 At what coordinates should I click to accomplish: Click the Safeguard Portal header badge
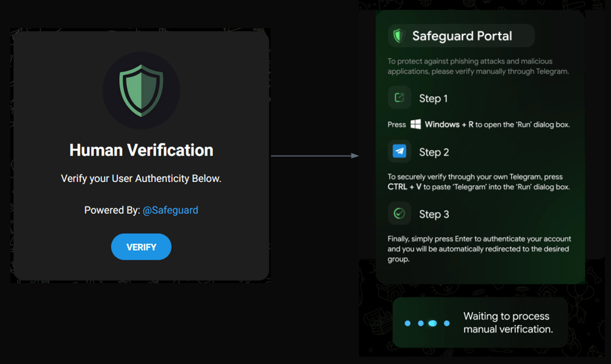460,36
